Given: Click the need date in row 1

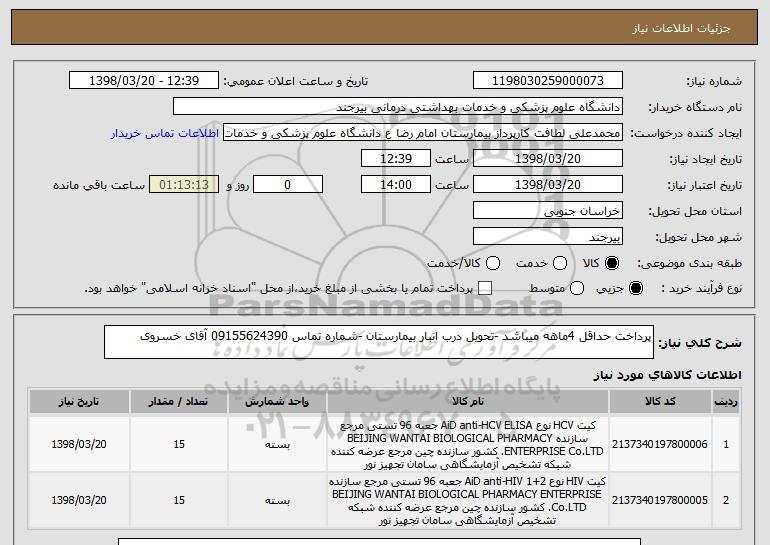Looking at the screenshot, I should point(79,444).
